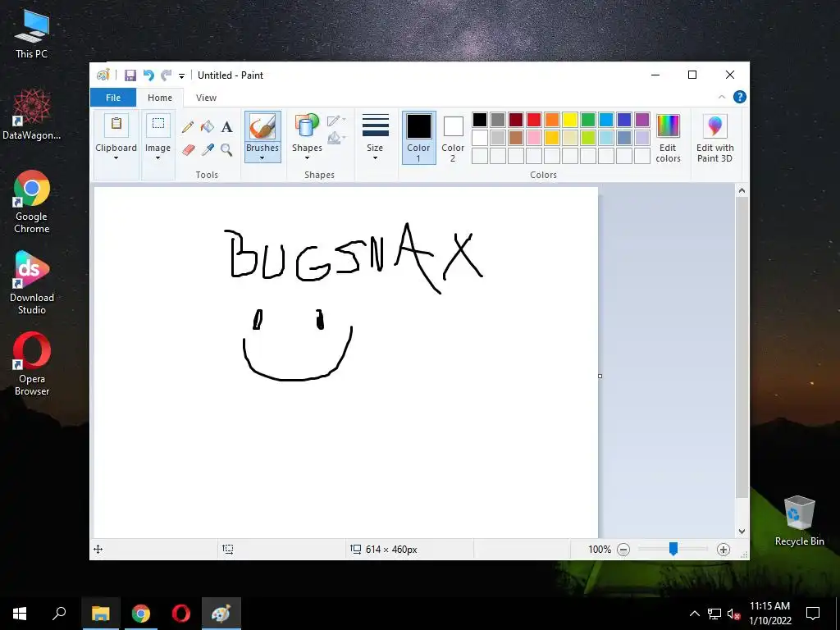The image size is (840, 630).
Task: Select the Color 1 button
Action: pos(418,137)
